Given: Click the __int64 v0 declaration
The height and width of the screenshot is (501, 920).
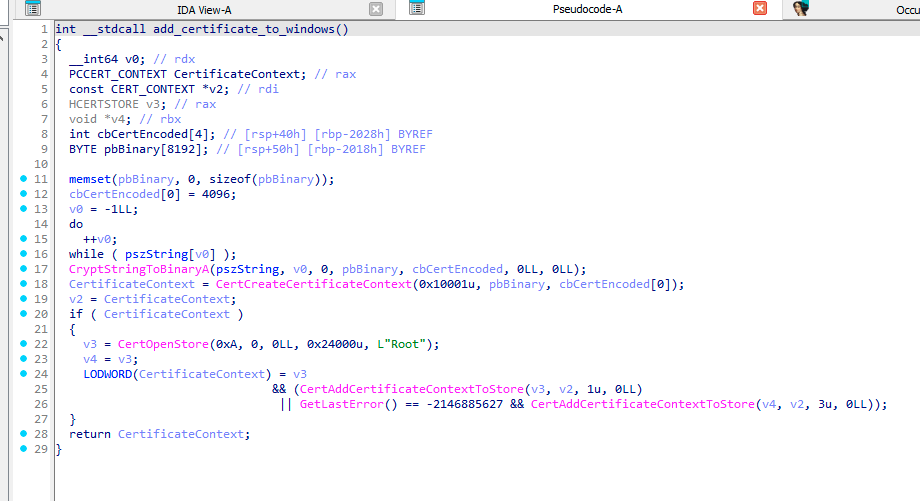Looking at the screenshot, I should pyautogui.click(x=107, y=59).
